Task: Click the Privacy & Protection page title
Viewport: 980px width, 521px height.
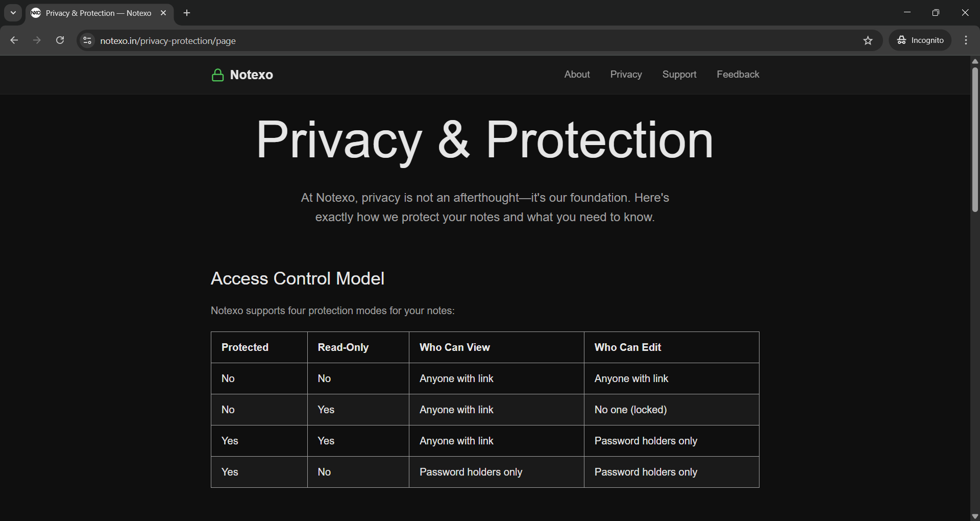Action: coord(484,139)
